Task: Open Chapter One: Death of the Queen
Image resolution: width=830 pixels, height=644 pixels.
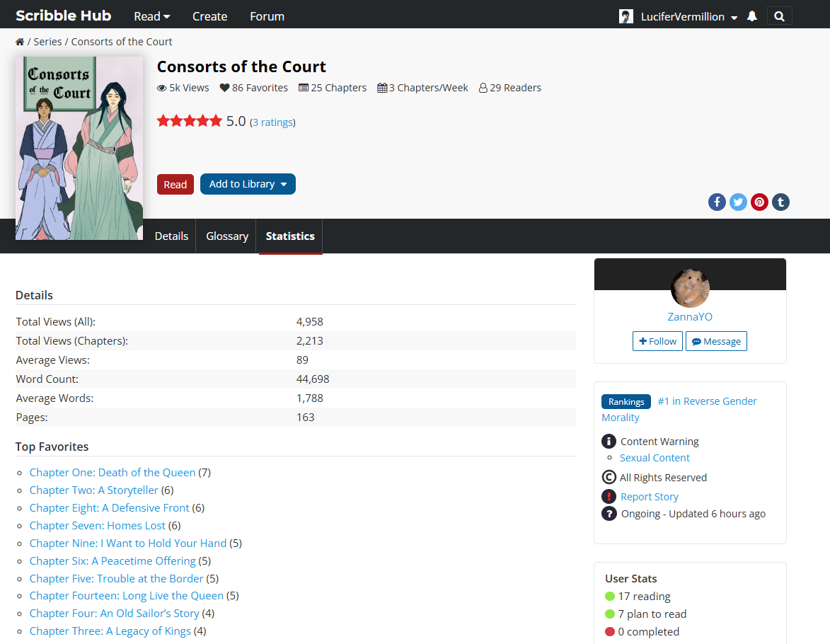Action: point(113,472)
